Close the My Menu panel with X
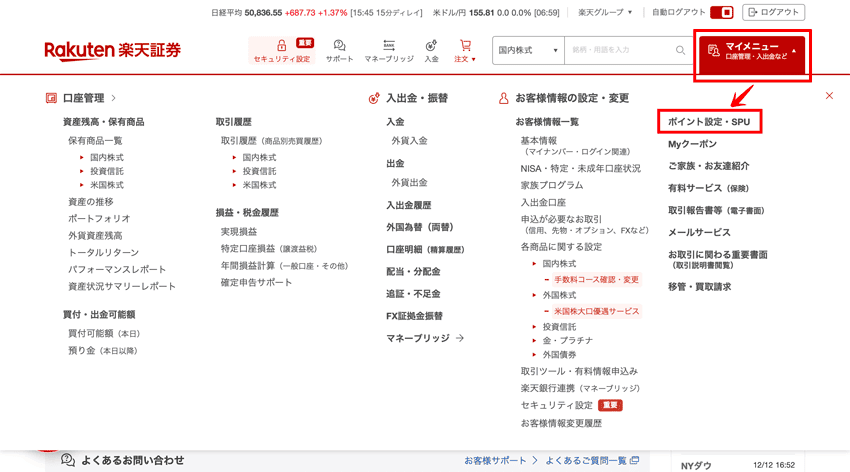Image resolution: width=850 pixels, height=472 pixels. [x=829, y=96]
